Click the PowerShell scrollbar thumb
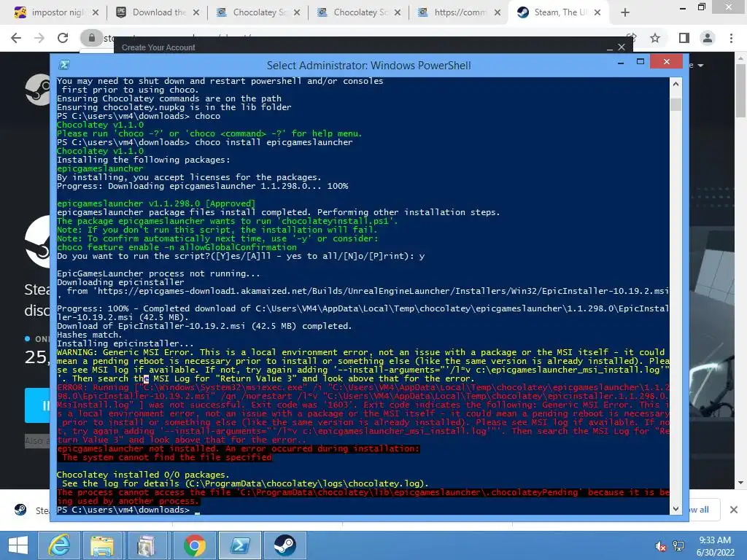This screenshot has width=747, height=560. 676,104
